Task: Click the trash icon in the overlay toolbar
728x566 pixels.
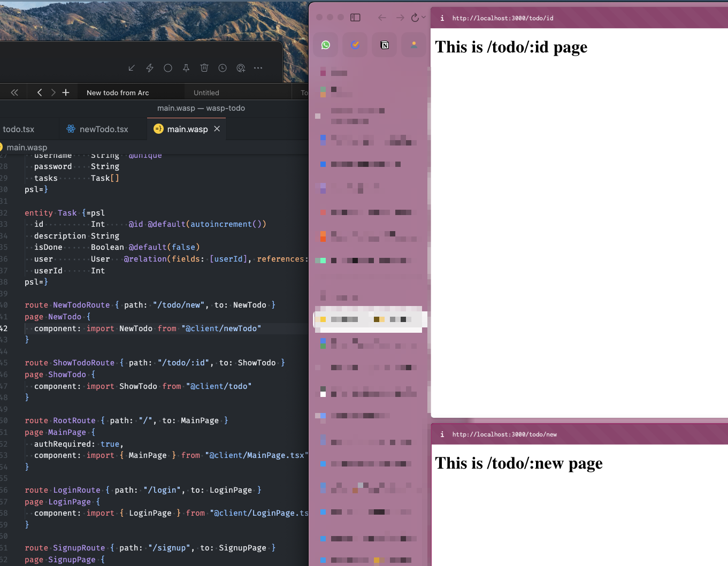Action: click(204, 68)
